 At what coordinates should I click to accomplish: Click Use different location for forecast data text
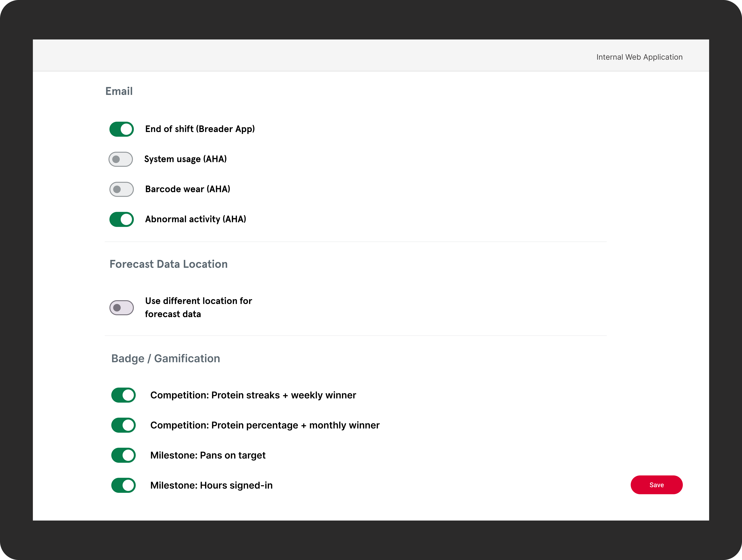[x=198, y=307]
